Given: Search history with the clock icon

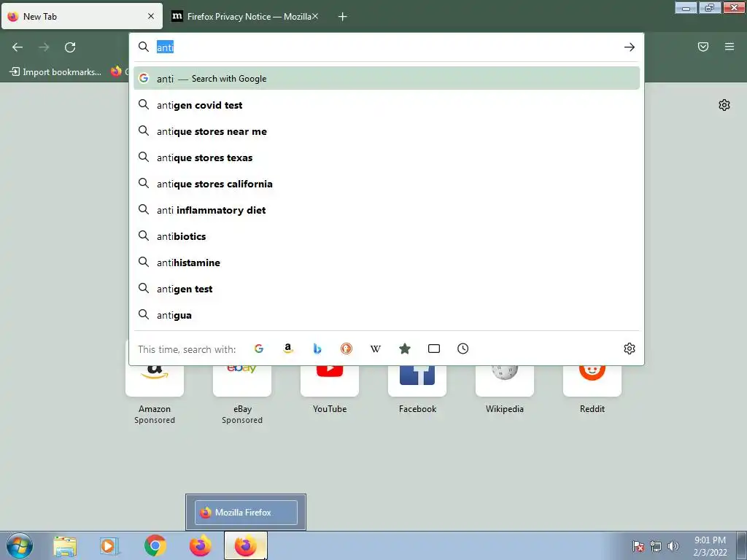Looking at the screenshot, I should click(463, 349).
